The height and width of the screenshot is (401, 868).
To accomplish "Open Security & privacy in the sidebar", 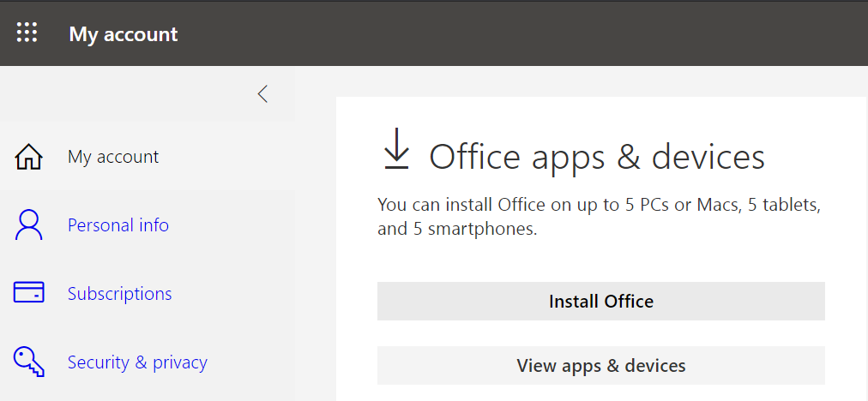I will pos(137,362).
